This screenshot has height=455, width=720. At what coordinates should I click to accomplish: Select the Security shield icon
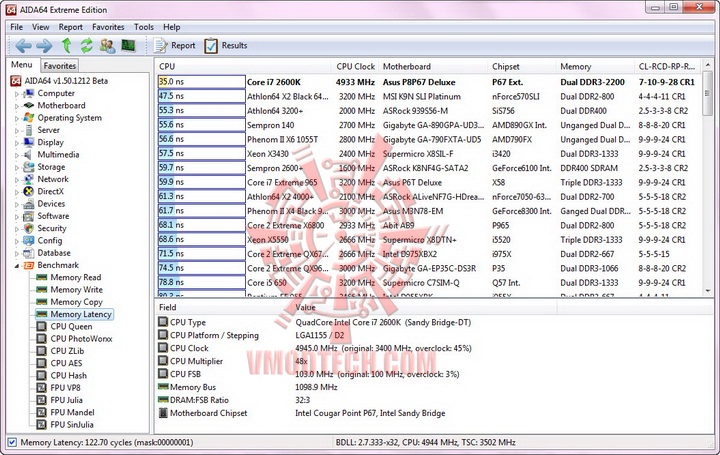point(28,228)
